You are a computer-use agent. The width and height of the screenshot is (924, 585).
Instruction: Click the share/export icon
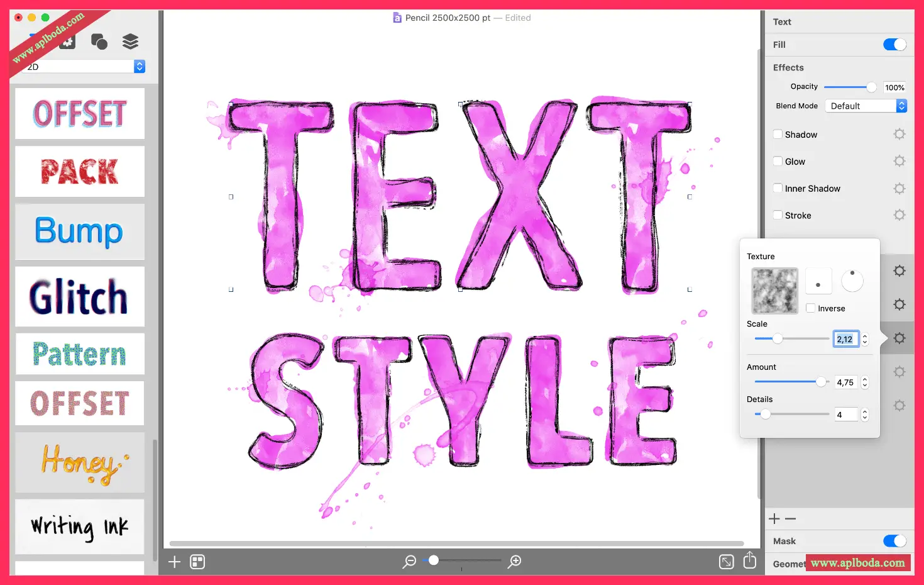749,560
